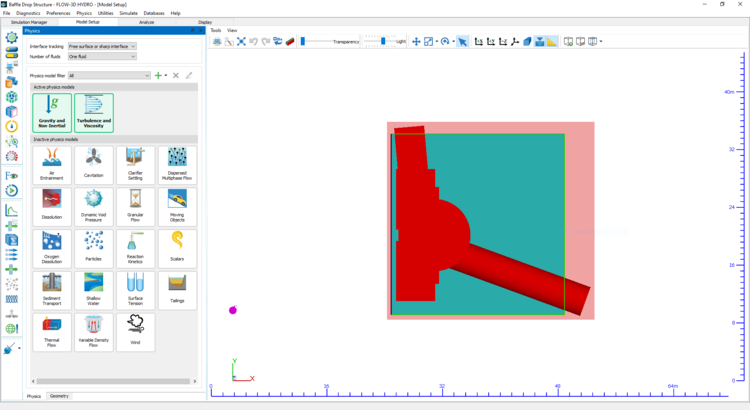Expand the Number of fluids dropdown
The width and height of the screenshot is (750, 410).
[102, 56]
